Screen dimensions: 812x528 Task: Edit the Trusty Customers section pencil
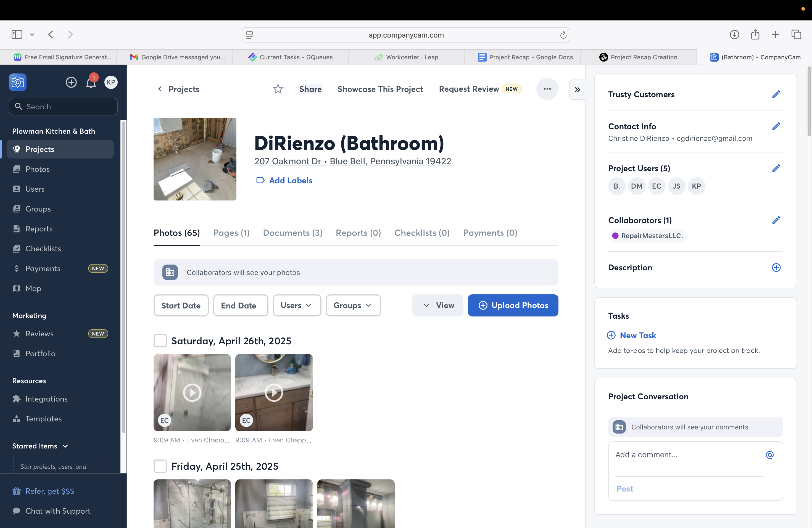click(776, 94)
